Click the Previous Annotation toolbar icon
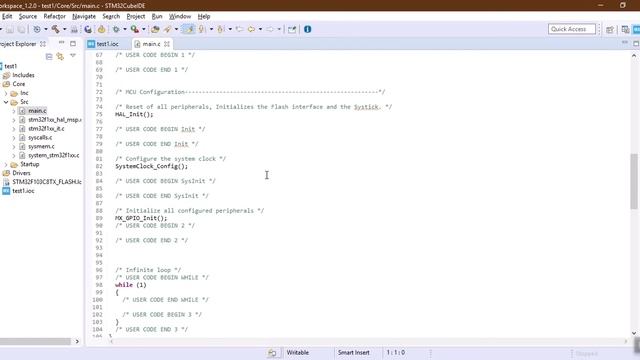Screen dimensions: 640x360 [x=220, y=29]
